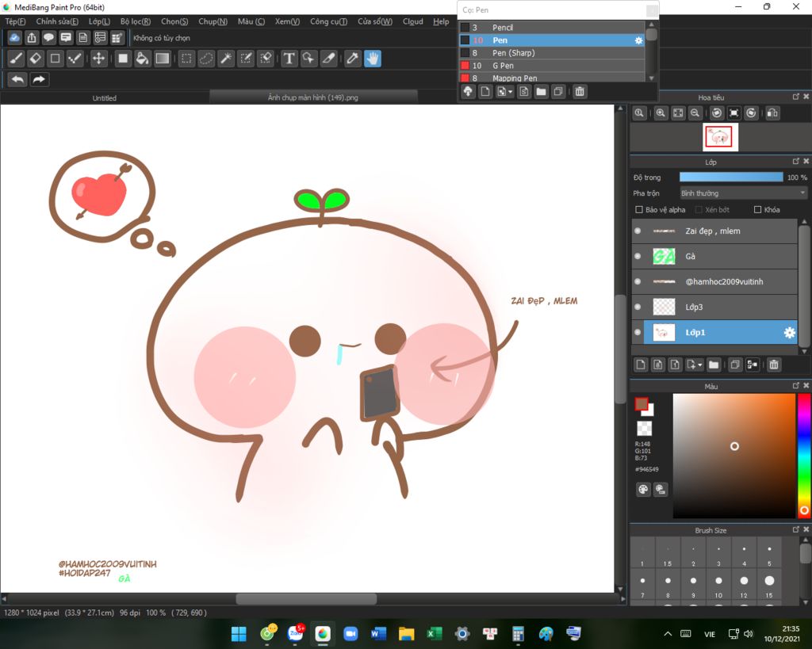Enable the Bảo vệ alpha checkbox
The height and width of the screenshot is (649, 812).
coord(639,210)
